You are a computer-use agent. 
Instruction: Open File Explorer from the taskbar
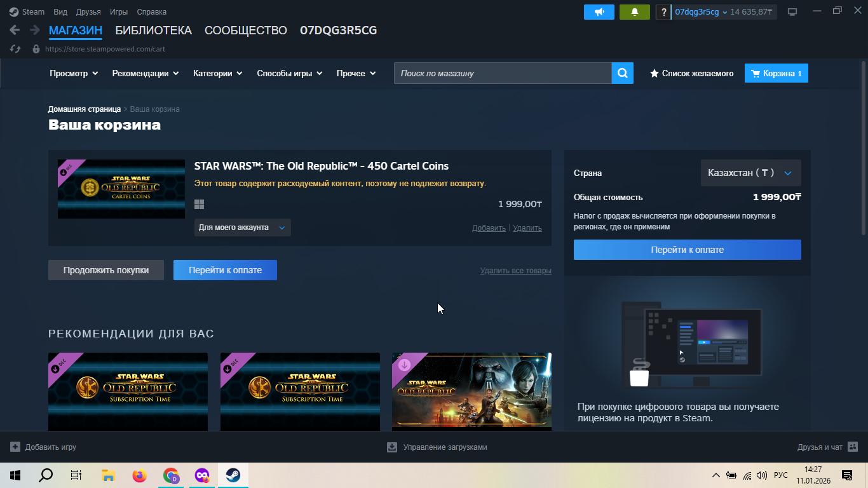click(x=108, y=475)
